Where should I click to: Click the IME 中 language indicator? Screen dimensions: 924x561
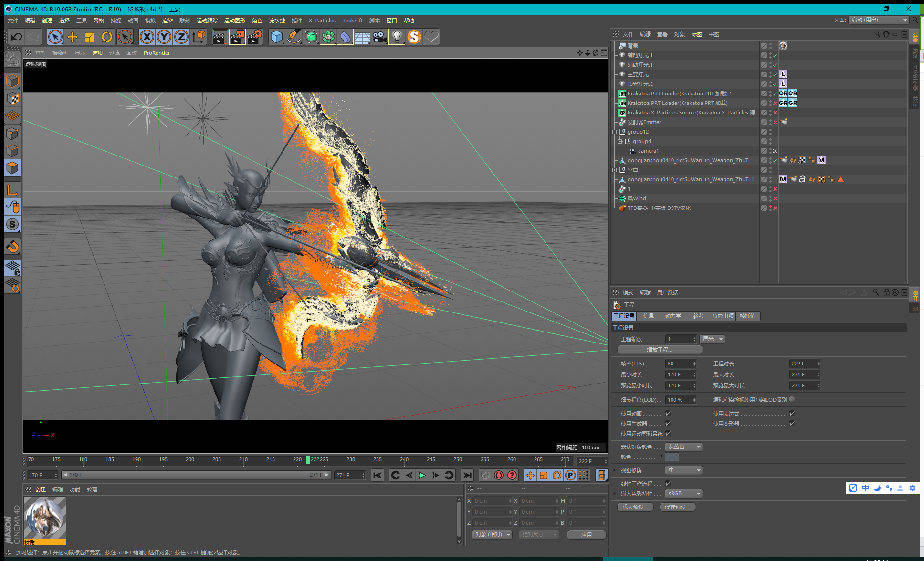[x=866, y=488]
